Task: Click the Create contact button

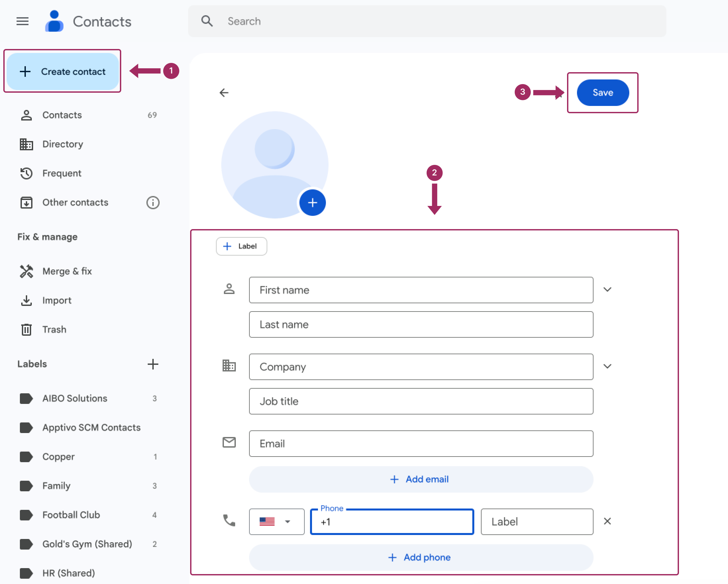Action: (63, 71)
